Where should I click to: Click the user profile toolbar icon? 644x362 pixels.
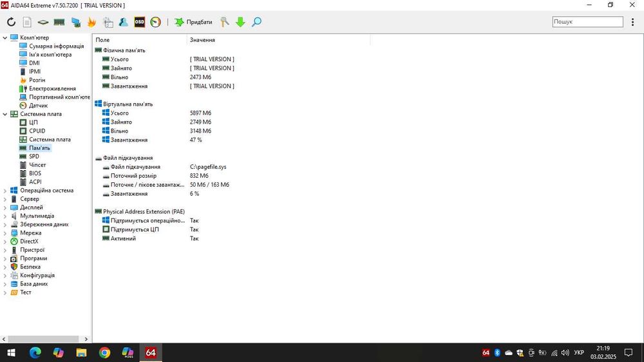point(123,22)
